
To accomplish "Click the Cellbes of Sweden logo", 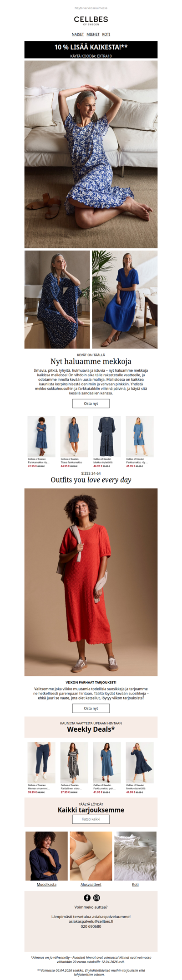I will (91, 20).
